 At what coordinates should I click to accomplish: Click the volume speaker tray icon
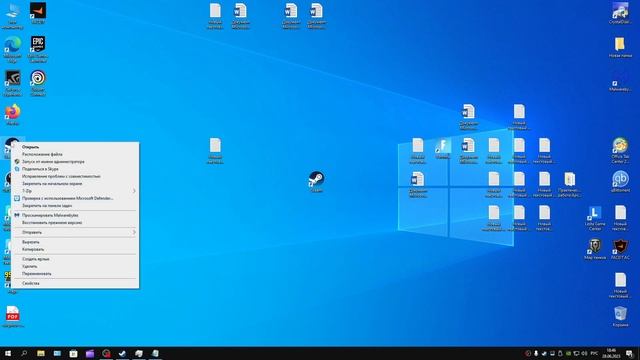pyautogui.click(x=584, y=353)
